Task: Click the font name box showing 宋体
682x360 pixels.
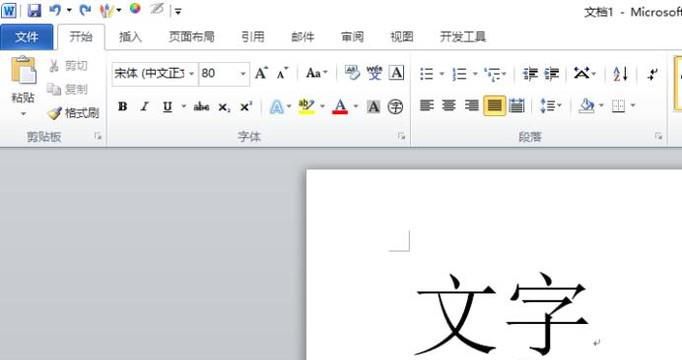Action: coord(149,73)
